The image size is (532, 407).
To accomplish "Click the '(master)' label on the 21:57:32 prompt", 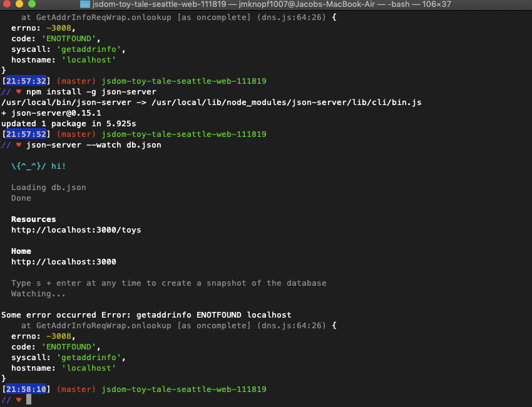I will pyautogui.click(x=76, y=81).
